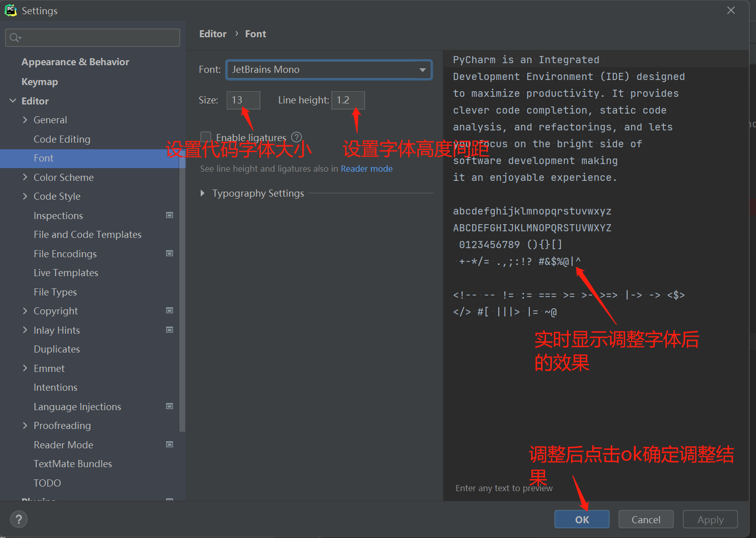Select Reader Mode in the tree

click(x=64, y=445)
